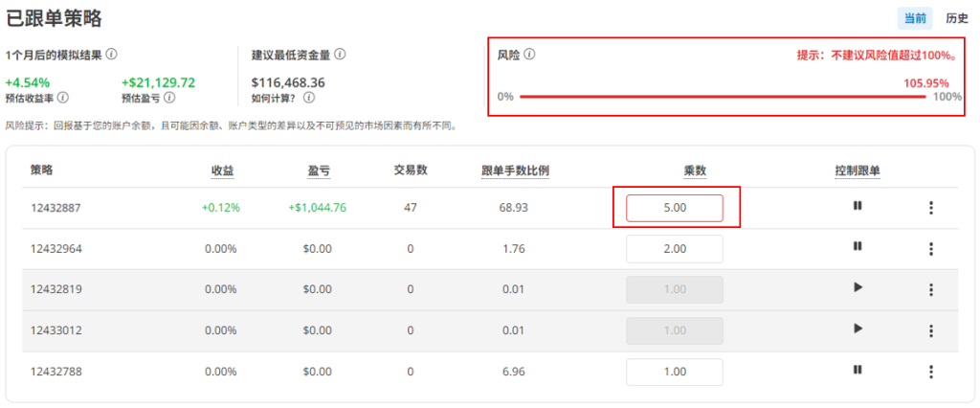Click multiplier field showing 5.00
The height and width of the screenshot is (408, 980).
(674, 208)
